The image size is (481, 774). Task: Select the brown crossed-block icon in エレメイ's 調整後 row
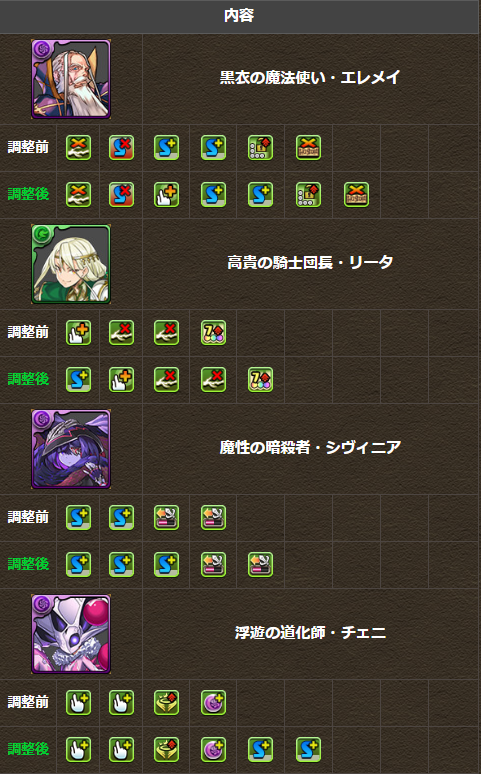pos(357,194)
